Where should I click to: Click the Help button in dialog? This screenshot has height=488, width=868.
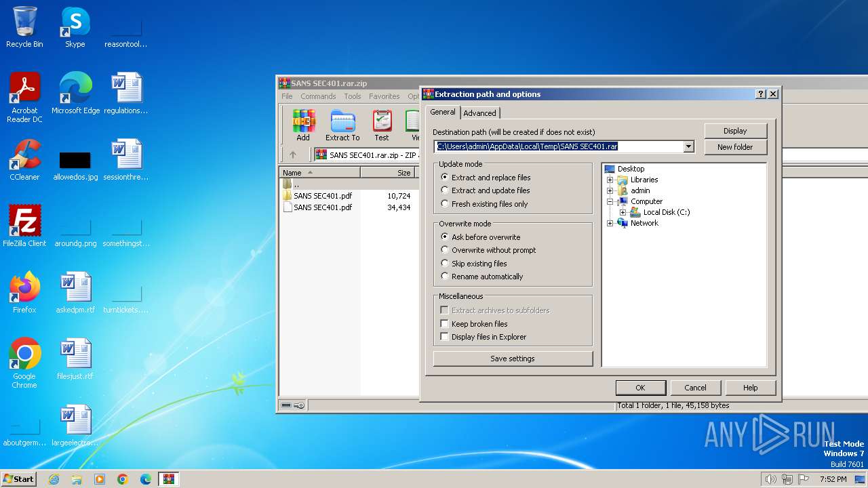pos(750,388)
